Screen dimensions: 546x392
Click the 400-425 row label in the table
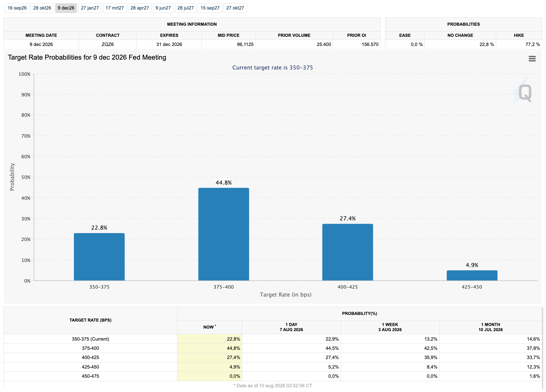click(90, 357)
